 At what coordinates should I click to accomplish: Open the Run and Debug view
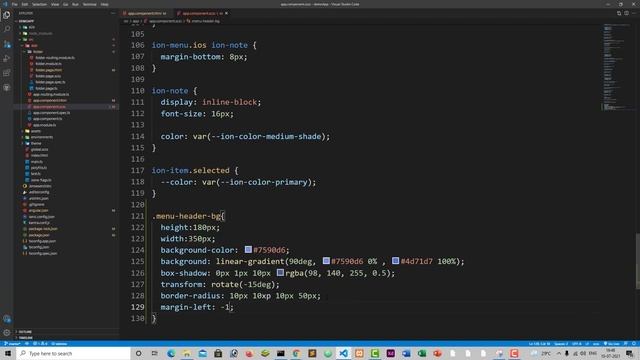7,58
